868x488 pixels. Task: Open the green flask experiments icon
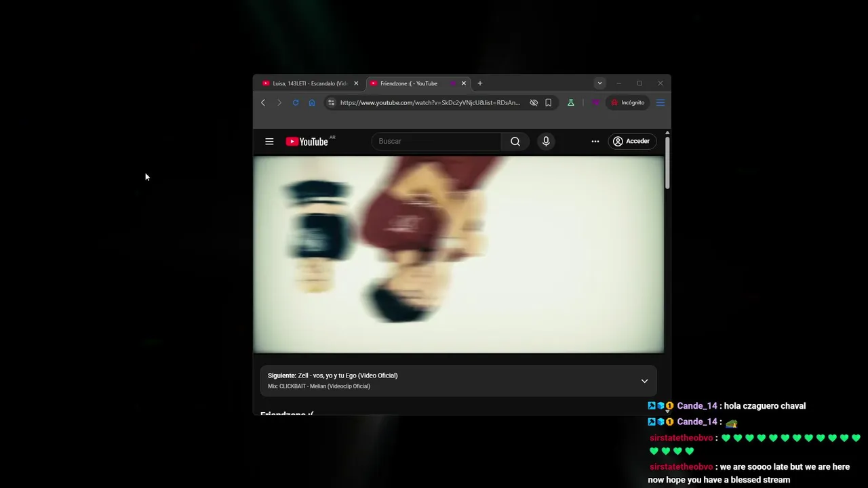(x=571, y=102)
